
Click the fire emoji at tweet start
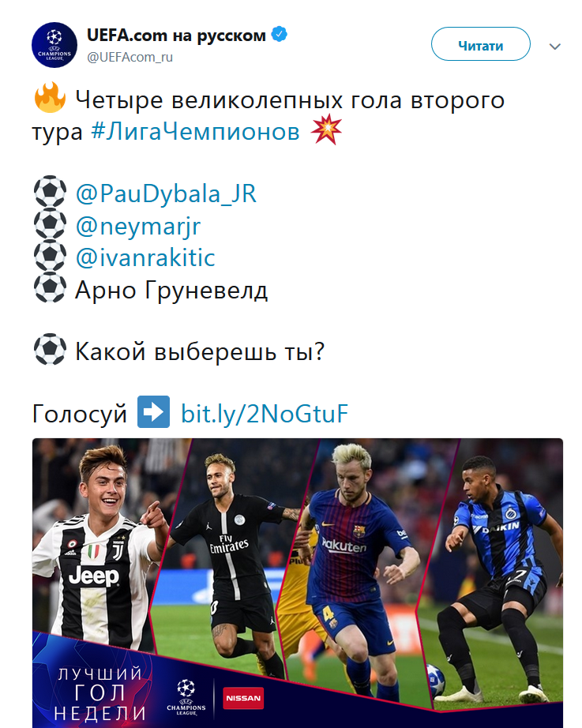[51, 97]
